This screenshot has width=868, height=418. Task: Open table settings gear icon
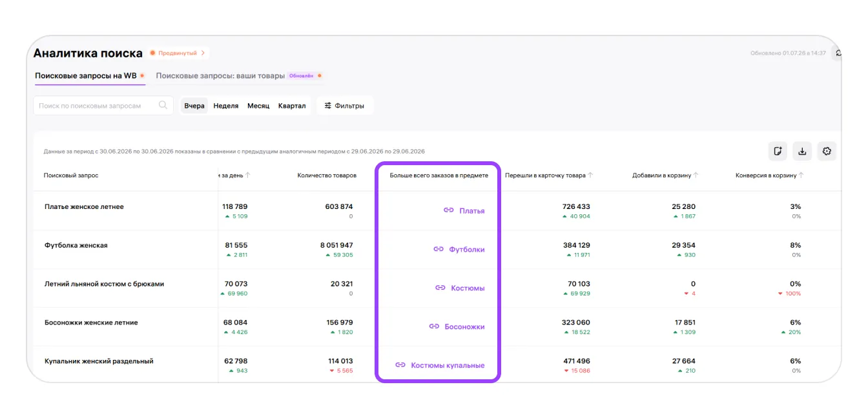827,152
